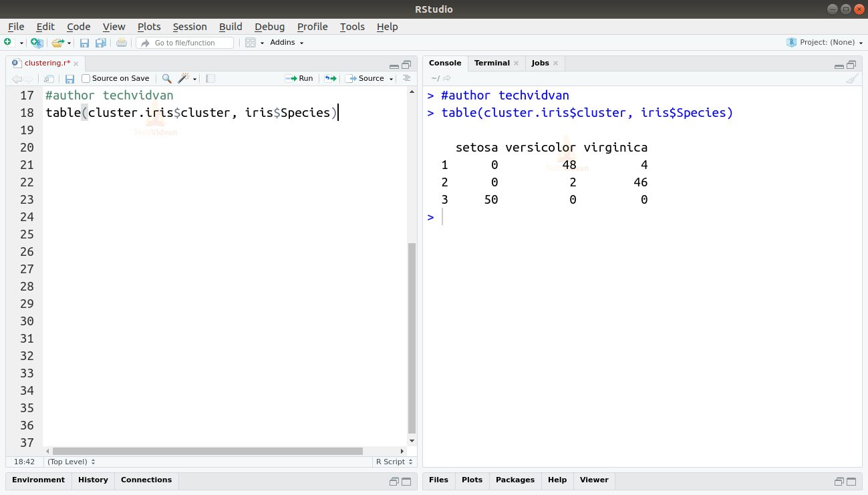Screen dimensions: 868x495
Task: Minimize the source editor pane
Action: [394, 65]
